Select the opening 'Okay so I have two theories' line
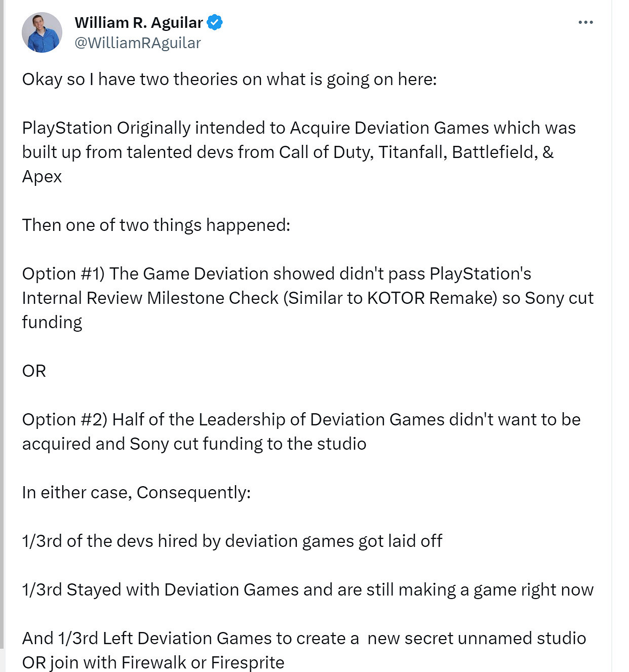 point(229,79)
